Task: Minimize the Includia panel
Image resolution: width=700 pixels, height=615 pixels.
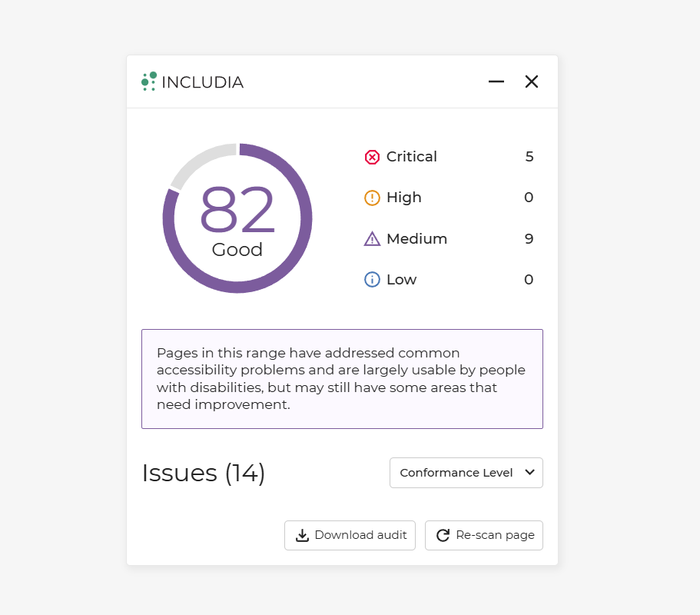Action: [496, 81]
